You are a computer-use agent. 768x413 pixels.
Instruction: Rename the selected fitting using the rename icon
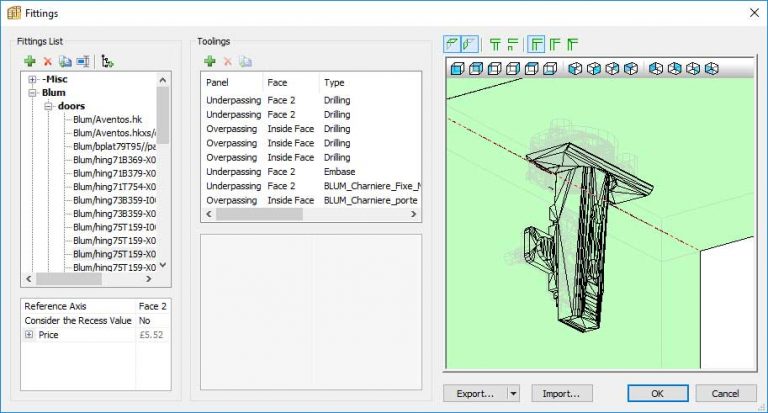coord(83,62)
